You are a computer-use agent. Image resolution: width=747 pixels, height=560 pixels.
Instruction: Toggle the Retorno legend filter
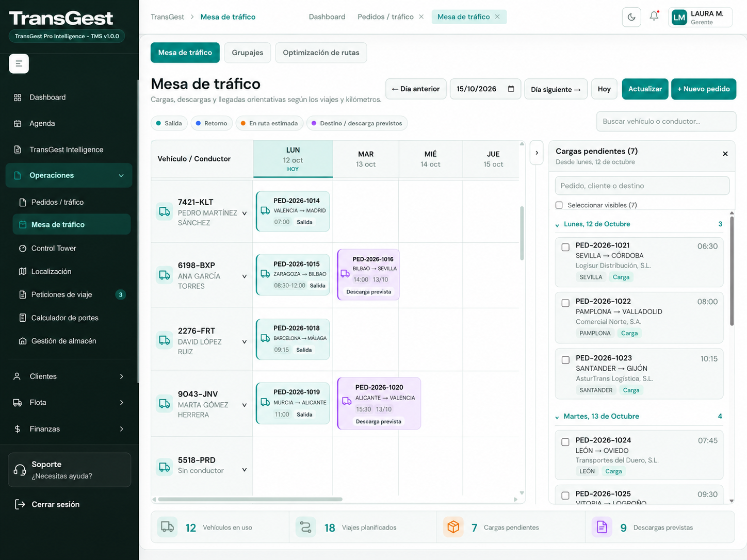pos(212,123)
